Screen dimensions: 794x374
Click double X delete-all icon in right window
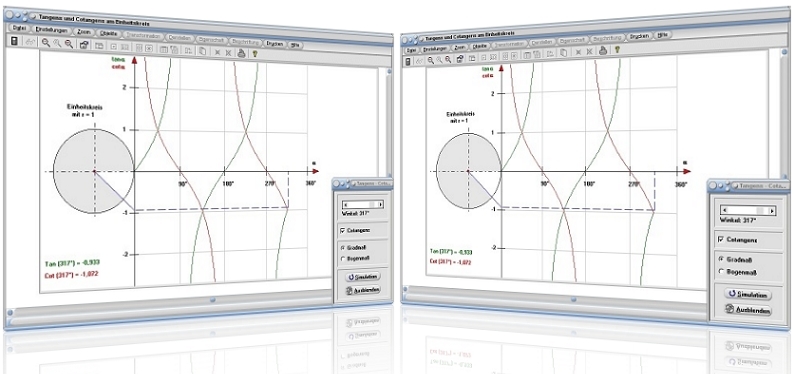point(589,51)
